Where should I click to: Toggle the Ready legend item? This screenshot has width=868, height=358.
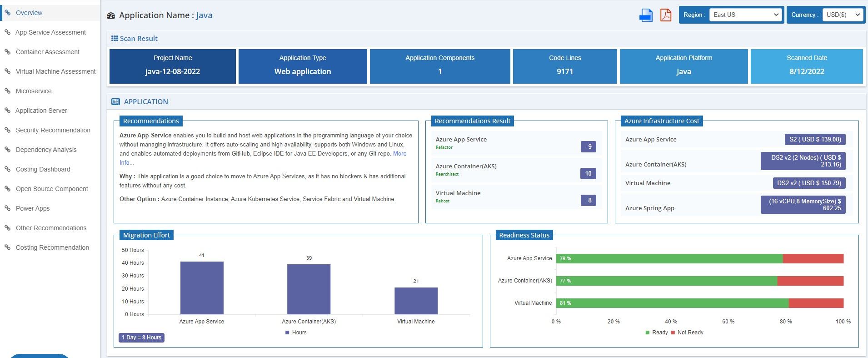pyautogui.click(x=657, y=333)
